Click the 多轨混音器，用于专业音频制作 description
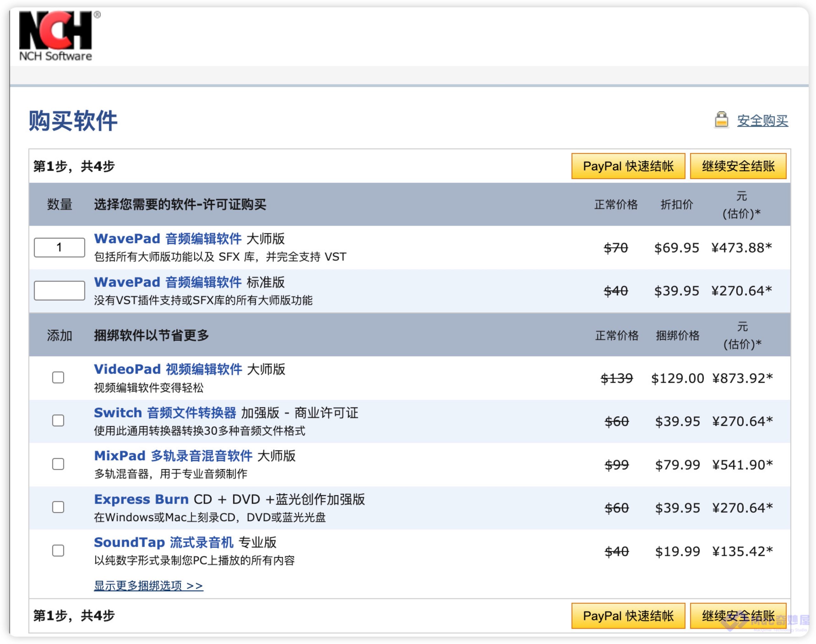 (170, 473)
